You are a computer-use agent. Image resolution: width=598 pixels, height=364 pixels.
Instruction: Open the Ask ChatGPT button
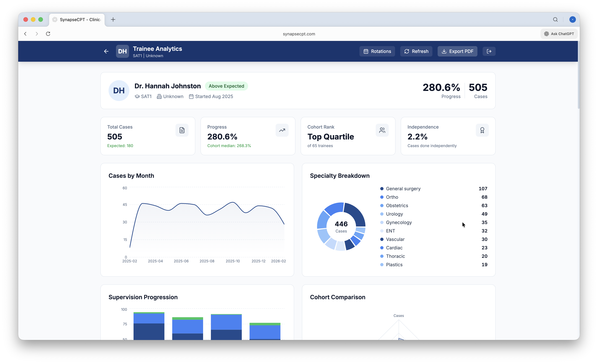[559, 34]
